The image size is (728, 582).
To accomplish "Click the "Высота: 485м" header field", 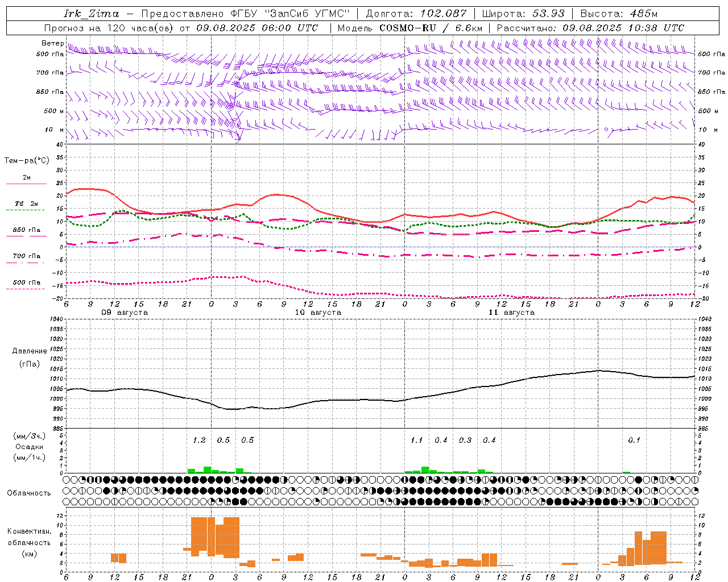I will (x=619, y=14).
